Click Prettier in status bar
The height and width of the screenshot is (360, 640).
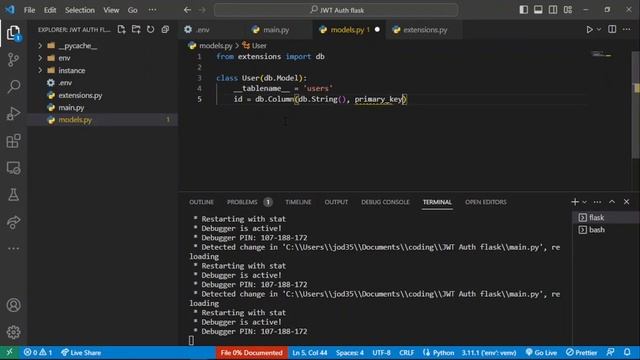581,352
